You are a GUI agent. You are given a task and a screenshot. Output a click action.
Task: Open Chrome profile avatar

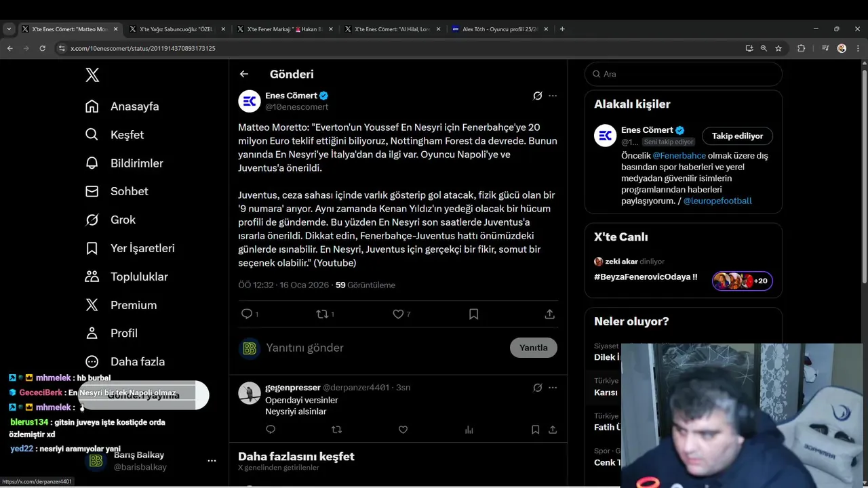tap(842, 48)
